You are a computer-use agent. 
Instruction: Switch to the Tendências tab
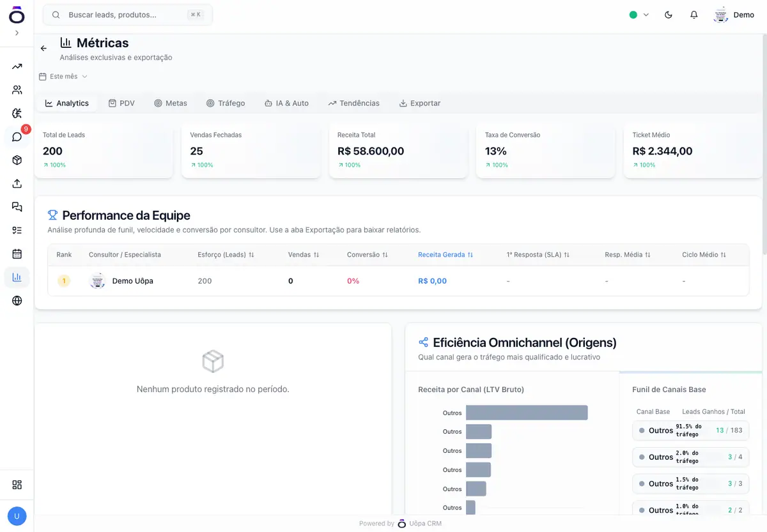point(354,103)
